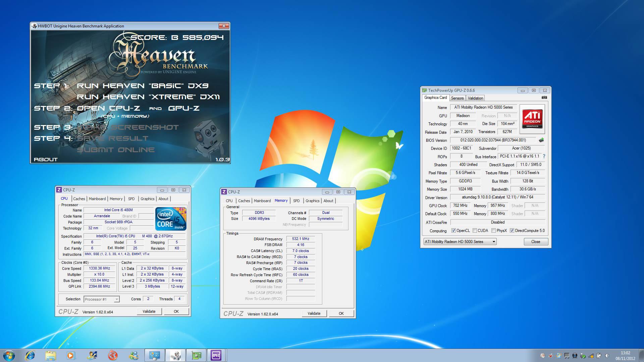Click OK in the CPU-Z Memory window
This screenshot has width=644, height=362.
341,313
